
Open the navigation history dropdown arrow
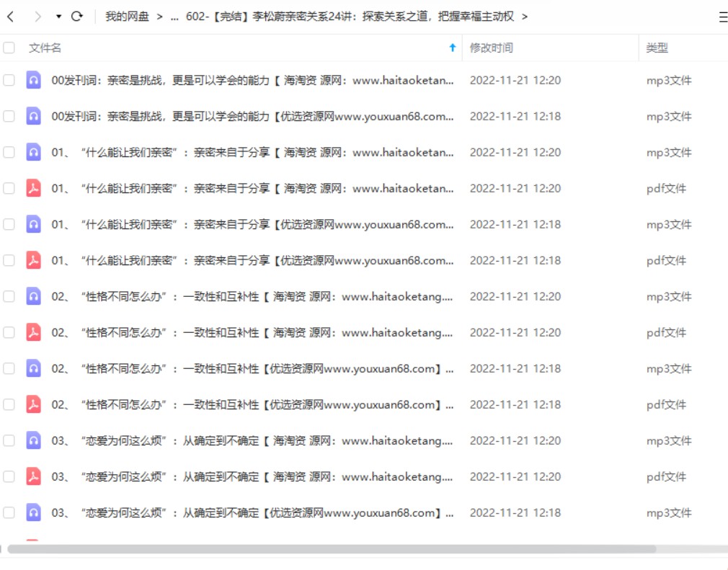pyautogui.click(x=58, y=17)
